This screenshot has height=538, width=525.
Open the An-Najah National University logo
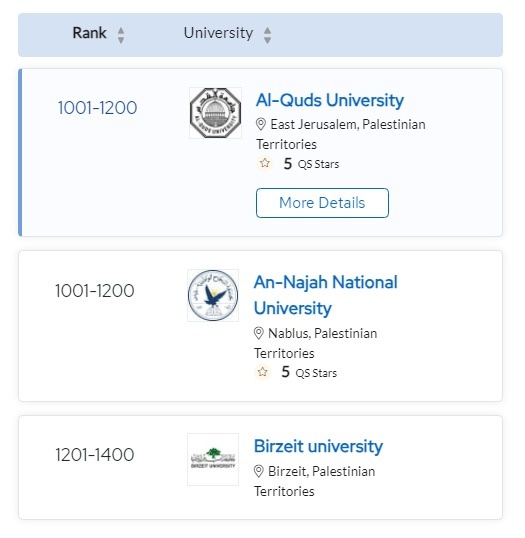click(213, 295)
